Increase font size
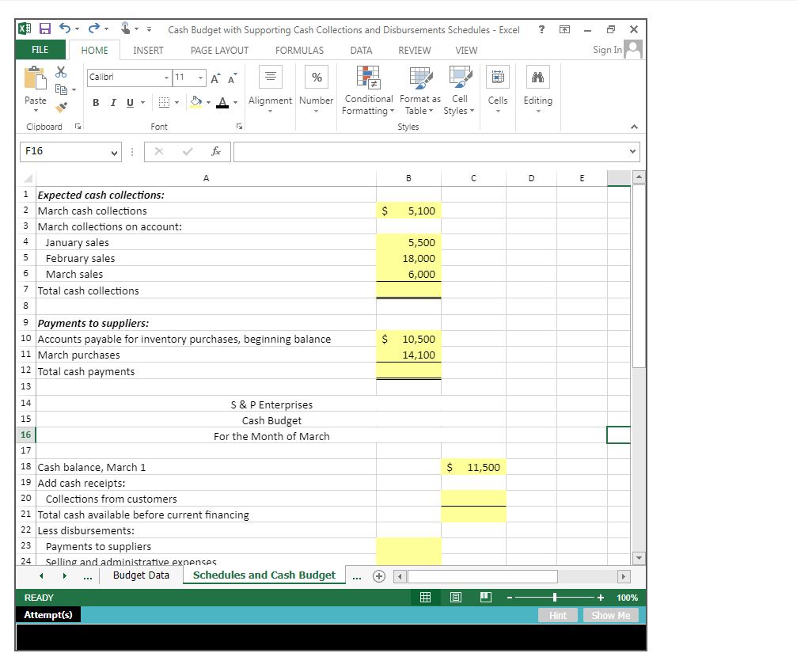The image size is (797, 672). (x=215, y=78)
